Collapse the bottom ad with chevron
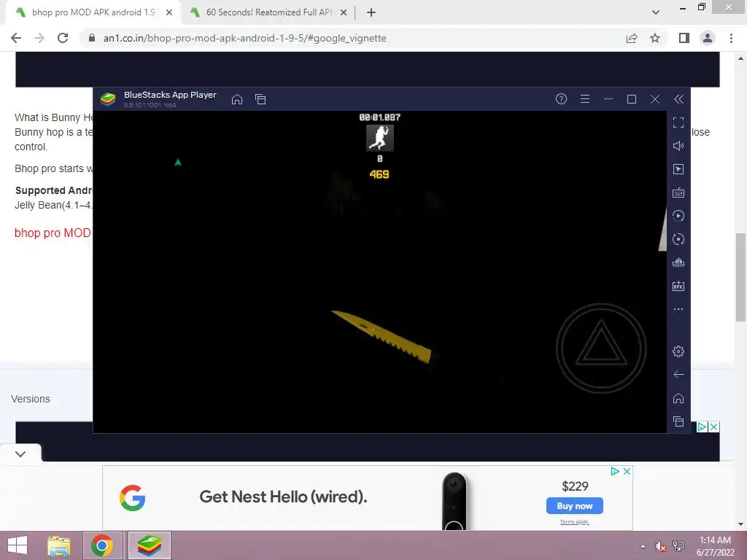This screenshot has height=560, width=747. 20,454
